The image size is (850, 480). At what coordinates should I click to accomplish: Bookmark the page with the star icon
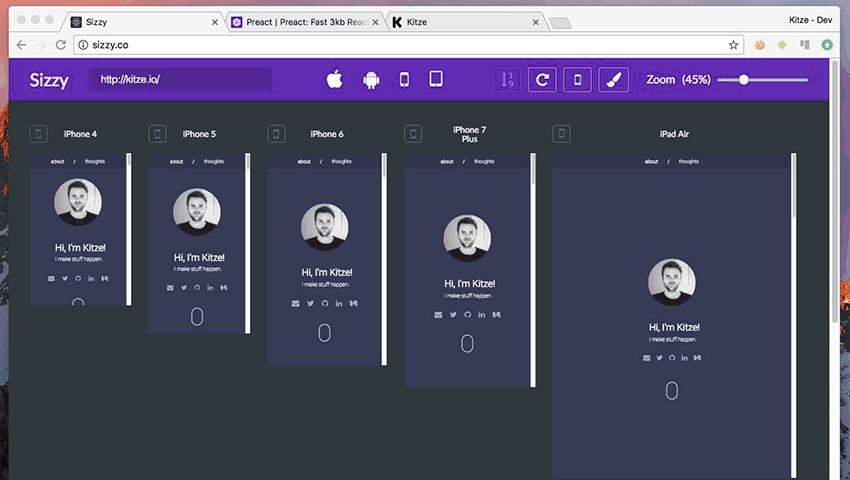pyautogui.click(x=733, y=45)
